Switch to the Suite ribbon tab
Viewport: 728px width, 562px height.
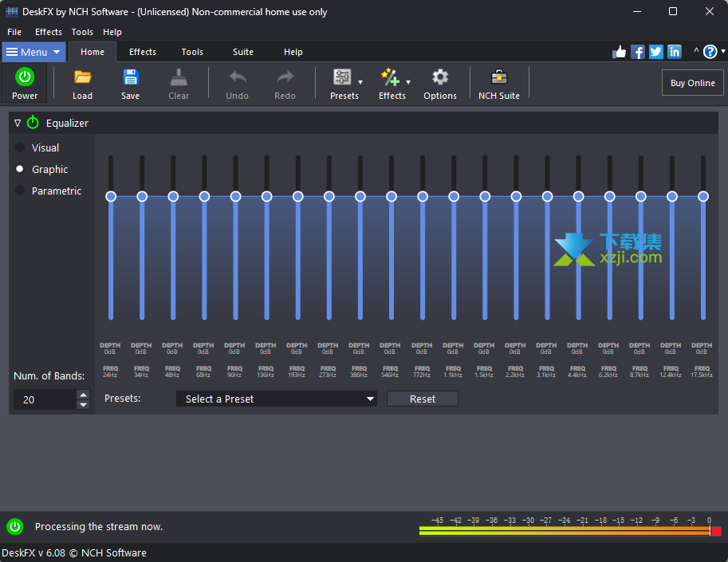click(243, 52)
